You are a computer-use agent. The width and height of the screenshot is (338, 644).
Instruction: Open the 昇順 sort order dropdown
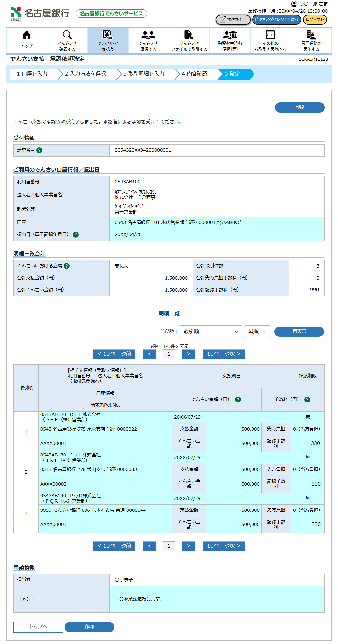(257, 332)
